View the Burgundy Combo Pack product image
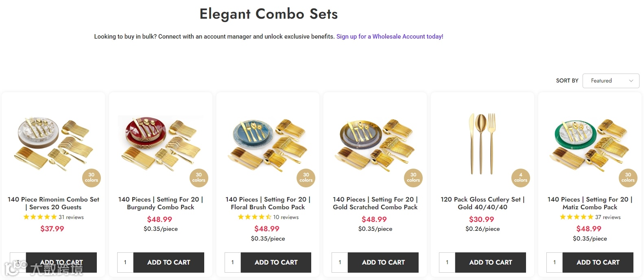 (x=161, y=142)
